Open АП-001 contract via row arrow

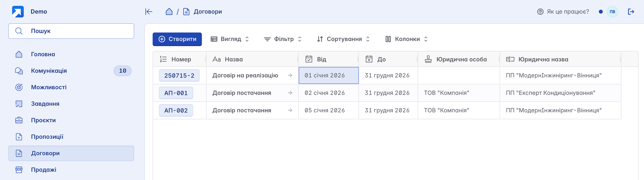290,93
